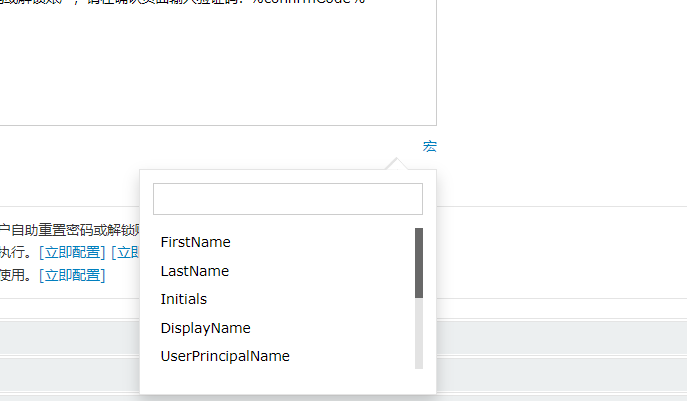687x401 pixels.
Task: Insert the Initials macro
Action: (x=184, y=299)
